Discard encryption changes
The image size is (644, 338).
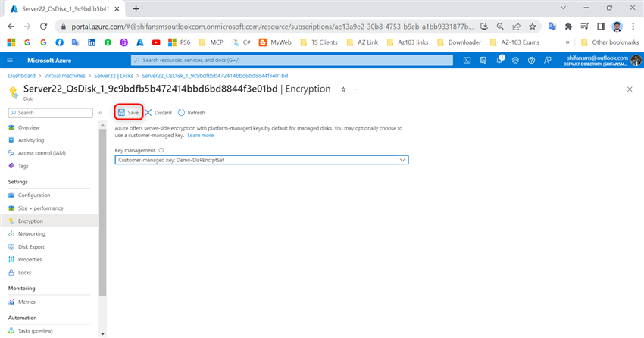click(158, 112)
